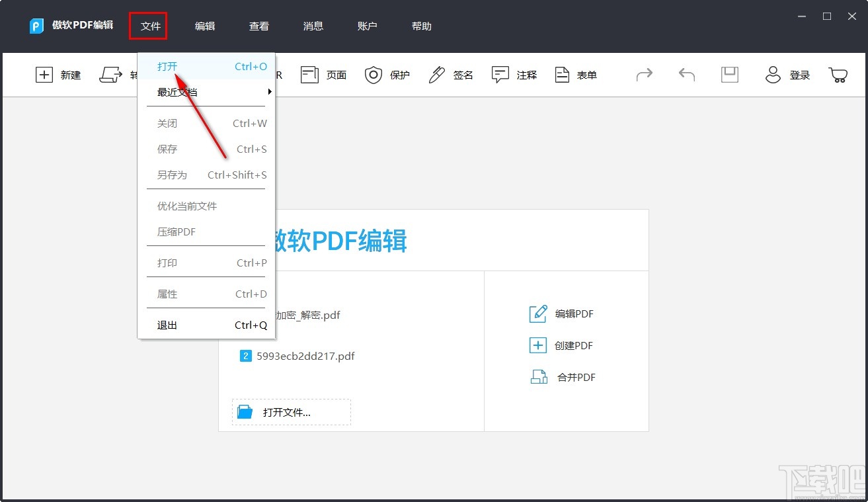This screenshot has height=502, width=868.
Task: Open the 帮助 (Help) menu
Action: click(x=420, y=26)
